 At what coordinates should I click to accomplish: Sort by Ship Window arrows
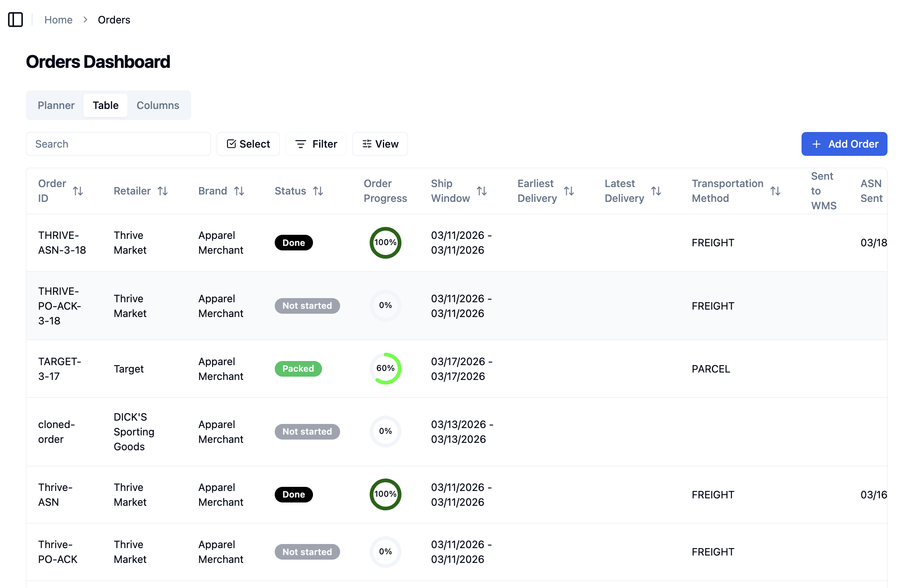pos(482,191)
